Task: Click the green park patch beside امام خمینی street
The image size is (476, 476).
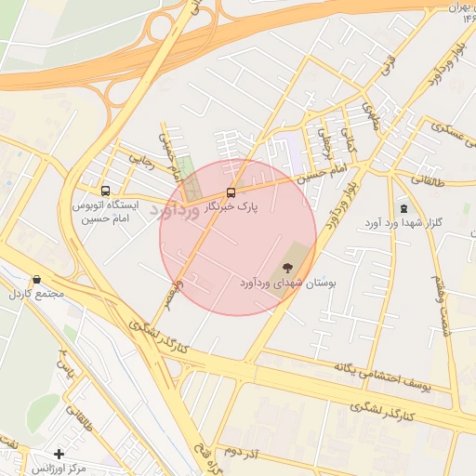Action: pyautogui.click(x=191, y=178)
